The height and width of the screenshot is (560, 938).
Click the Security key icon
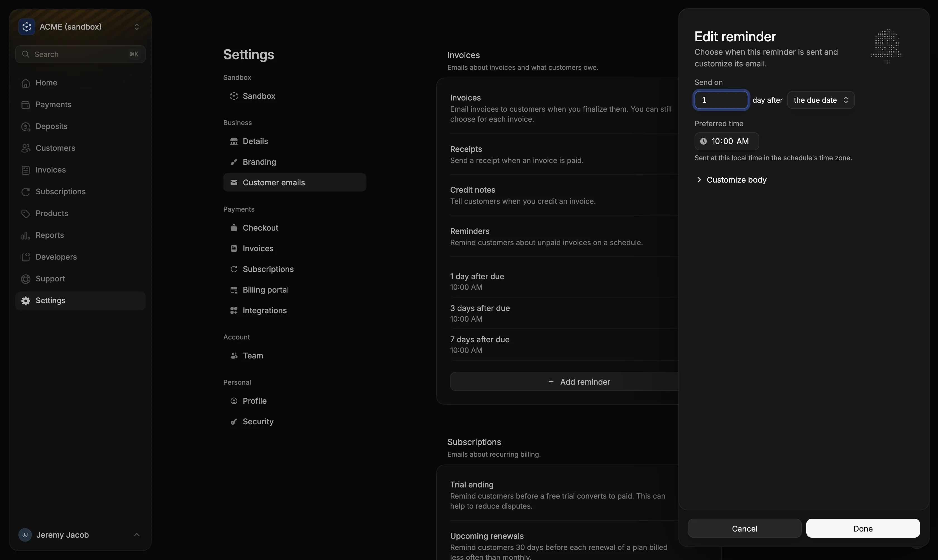234,422
